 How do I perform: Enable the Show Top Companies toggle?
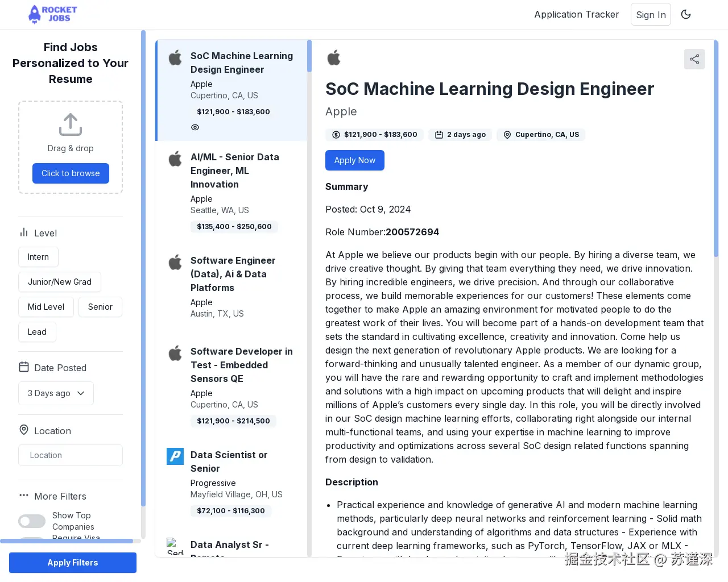coord(32,521)
